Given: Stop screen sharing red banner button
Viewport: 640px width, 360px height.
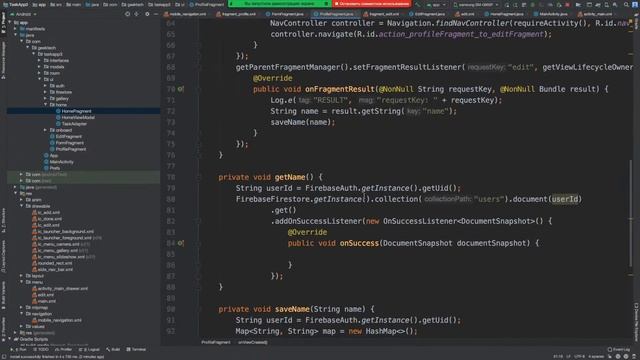Looking at the screenshot, I should pos(372,4).
